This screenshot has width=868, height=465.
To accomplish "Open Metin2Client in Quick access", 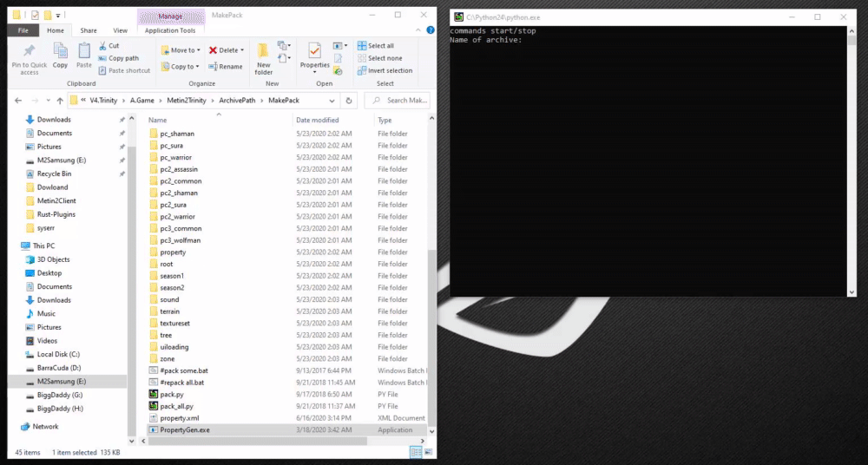I will point(56,200).
